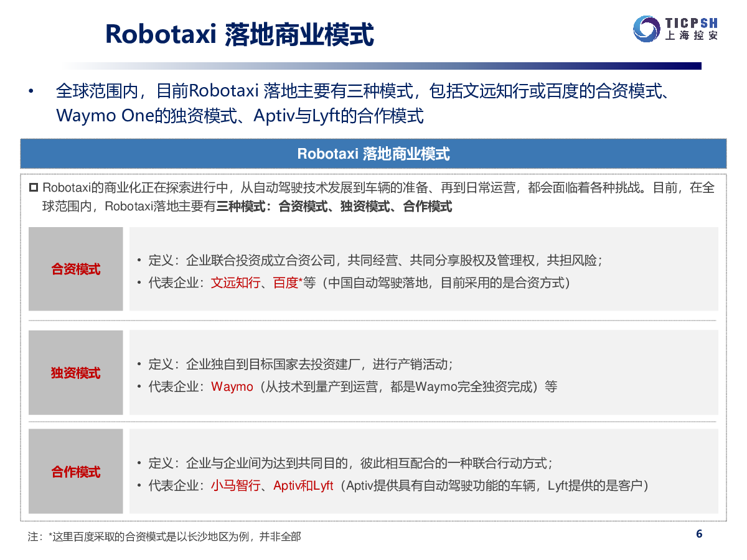Click the blue header bar "Robotaxi 落地商业模式"

pyautogui.click(x=374, y=154)
